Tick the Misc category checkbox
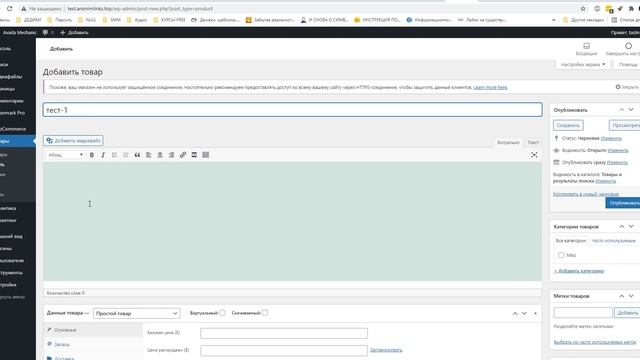Screen dimensions: 640x360 [x=561, y=255]
